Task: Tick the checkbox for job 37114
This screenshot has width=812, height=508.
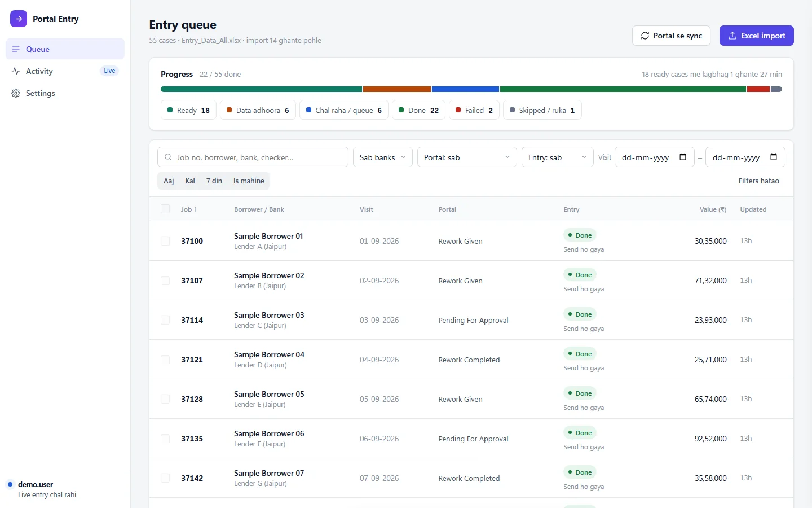Action: pyautogui.click(x=165, y=320)
